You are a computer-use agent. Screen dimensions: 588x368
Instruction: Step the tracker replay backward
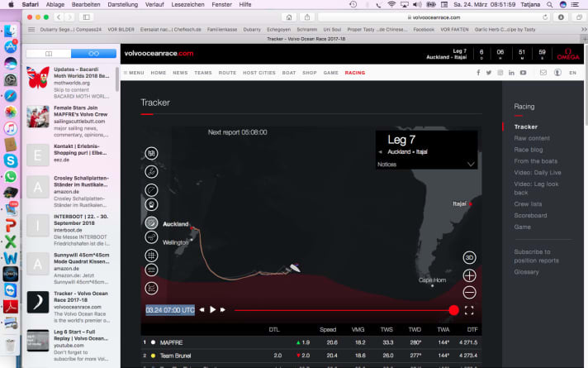tap(202, 310)
